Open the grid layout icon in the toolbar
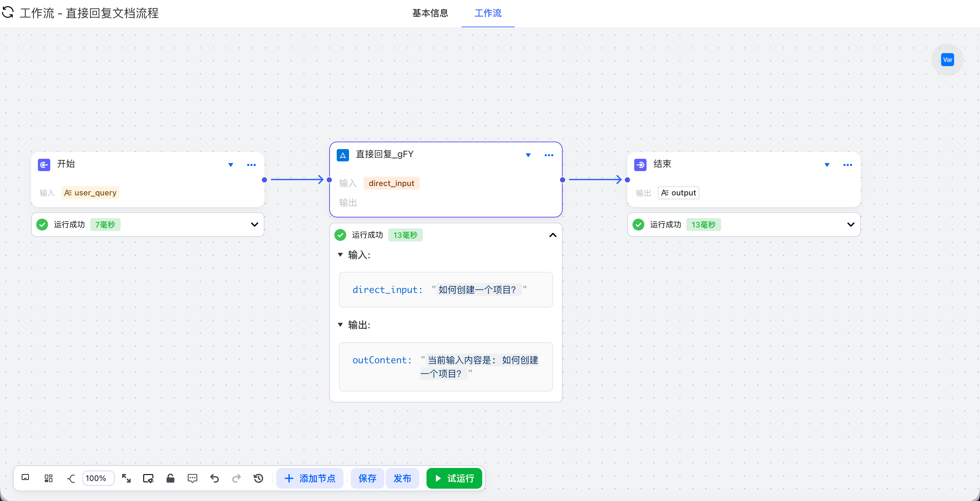Viewport: 980px width, 501px height. tap(48, 478)
